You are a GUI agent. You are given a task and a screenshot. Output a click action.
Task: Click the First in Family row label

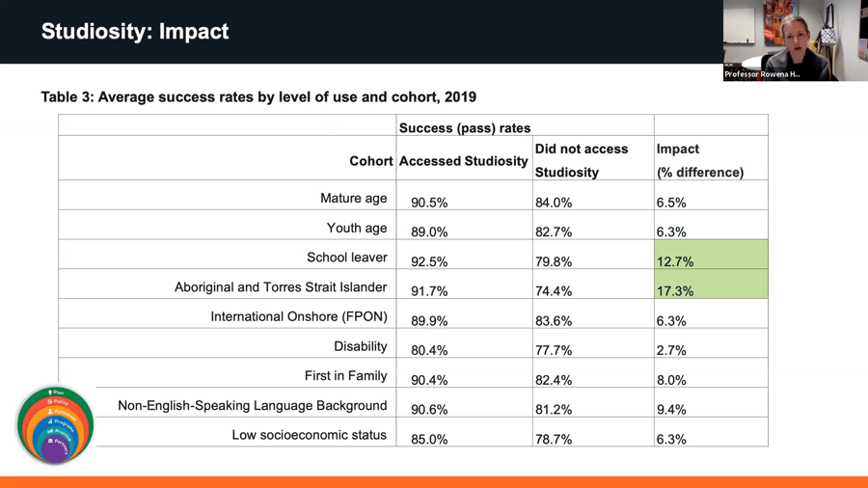pyautogui.click(x=345, y=376)
